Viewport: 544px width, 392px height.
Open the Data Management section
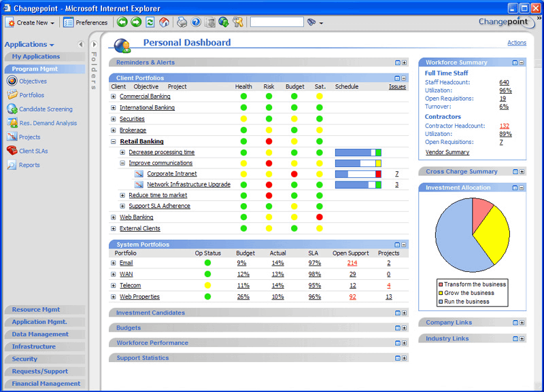pyautogui.click(x=44, y=334)
